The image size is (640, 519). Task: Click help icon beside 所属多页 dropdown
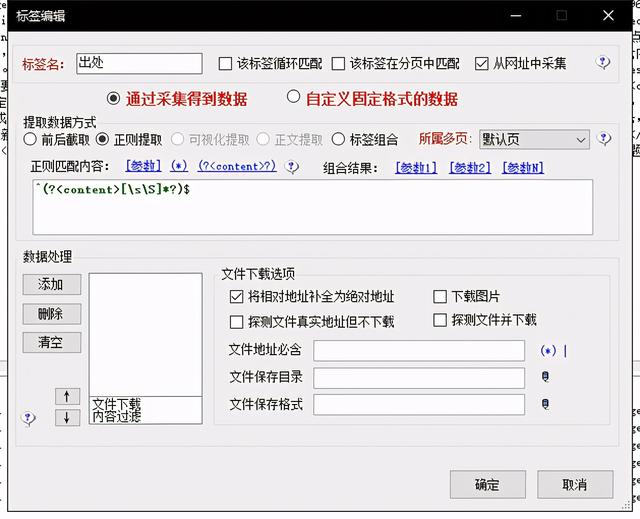(x=604, y=139)
